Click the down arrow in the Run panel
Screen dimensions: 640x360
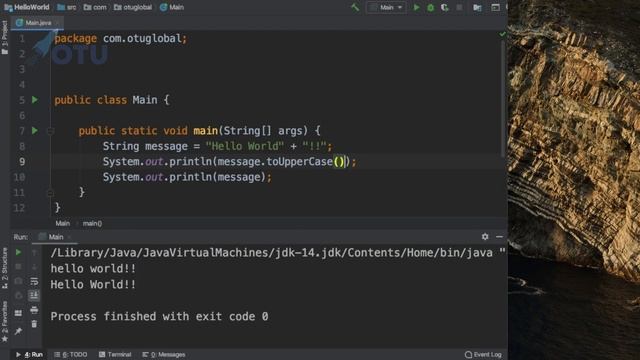click(x=34, y=267)
